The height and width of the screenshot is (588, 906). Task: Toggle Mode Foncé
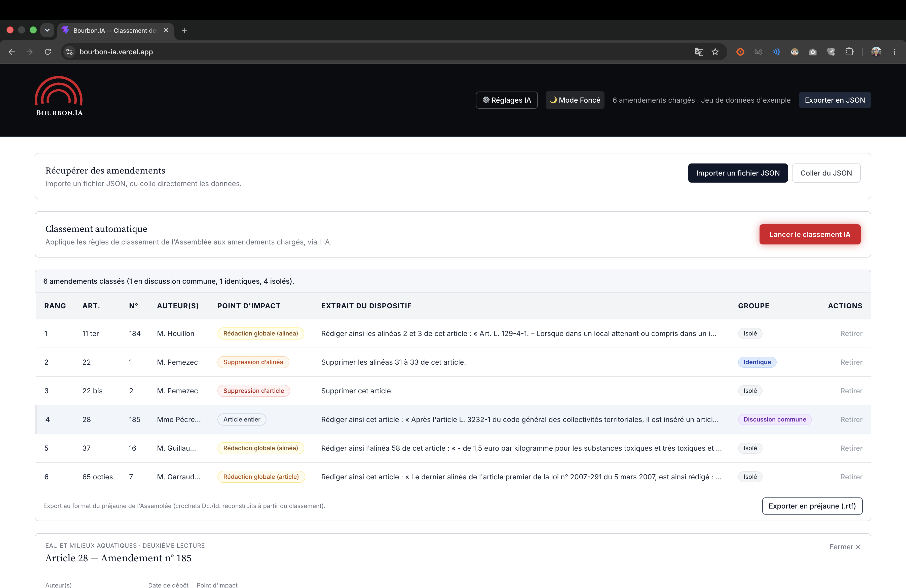[575, 100]
